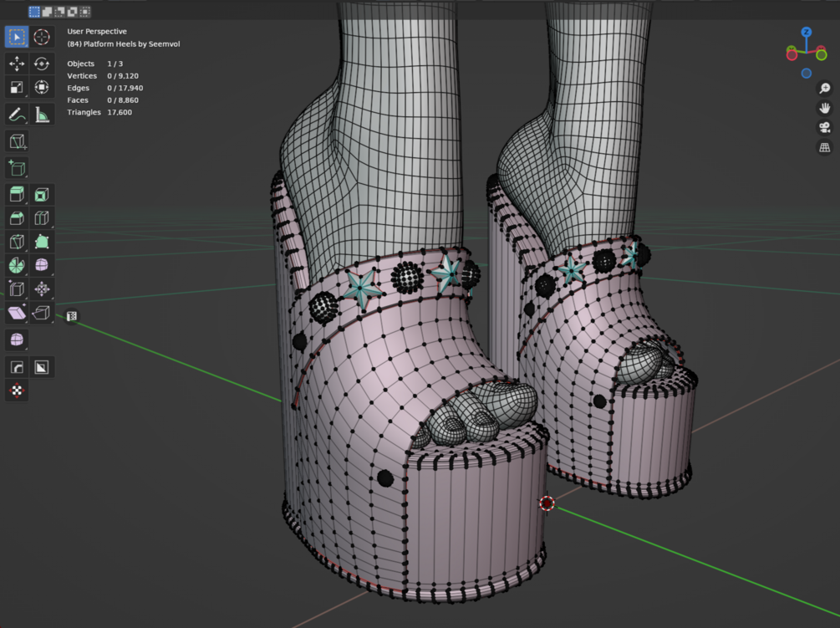Viewport: 840px width, 628px height.
Task: Click the blue Z axis on navigation gizmo
Action: (807, 32)
